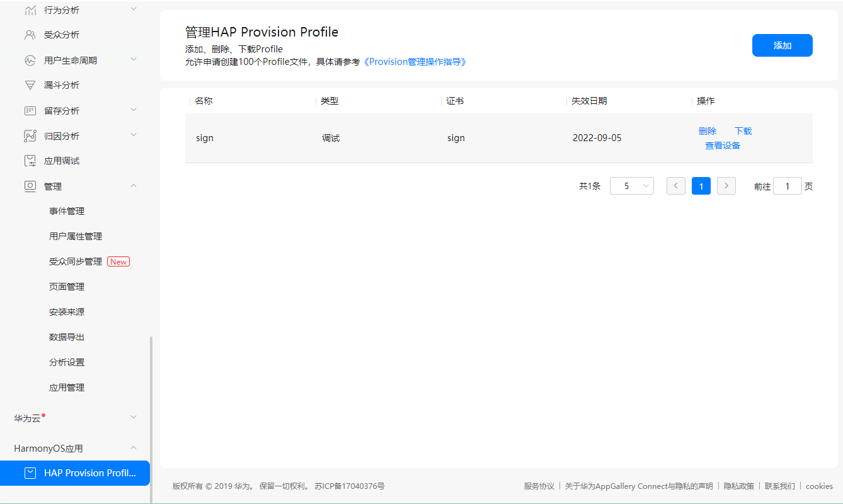Click the 管理 sidebar icon
Screen dimensions: 843x504
(30, 186)
